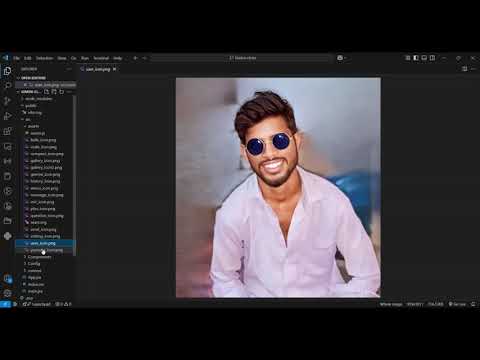Open the File menu

coord(16,58)
